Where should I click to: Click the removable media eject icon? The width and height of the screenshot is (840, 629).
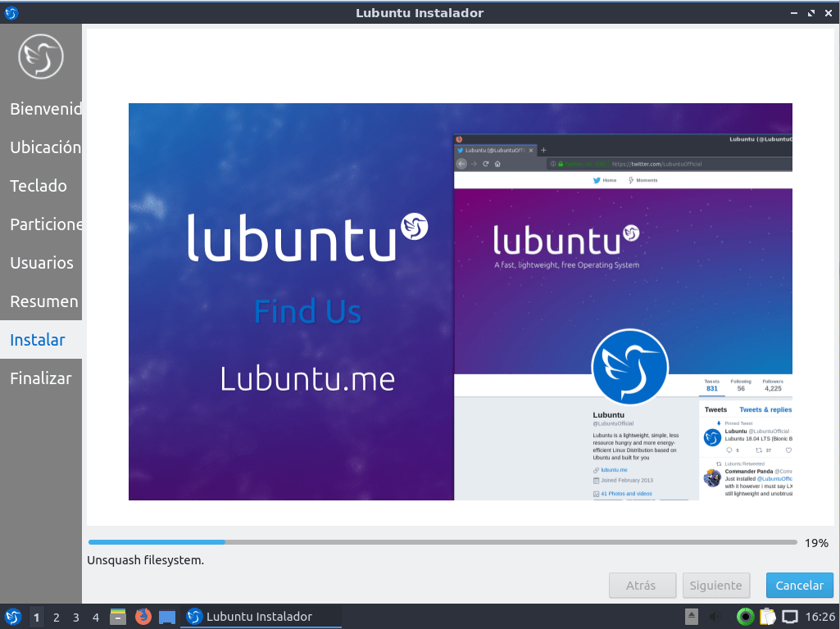pyautogui.click(x=690, y=617)
